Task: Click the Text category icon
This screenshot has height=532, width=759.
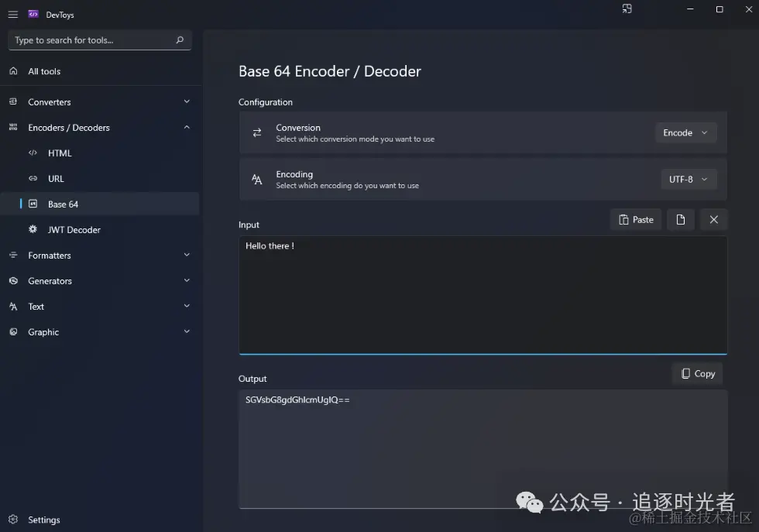Action: (14, 307)
